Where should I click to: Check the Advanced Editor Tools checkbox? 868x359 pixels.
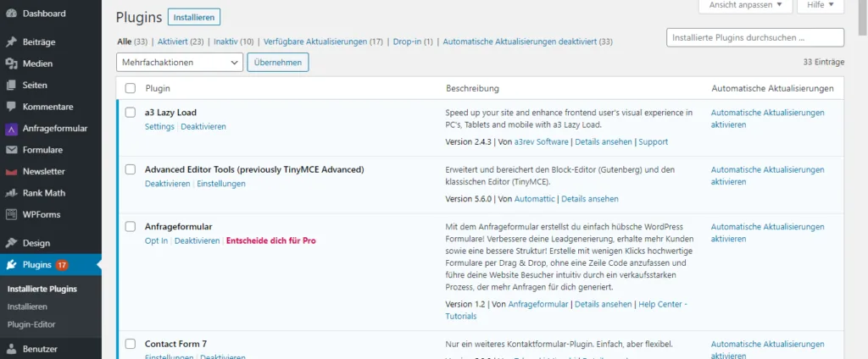click(130, 169)
